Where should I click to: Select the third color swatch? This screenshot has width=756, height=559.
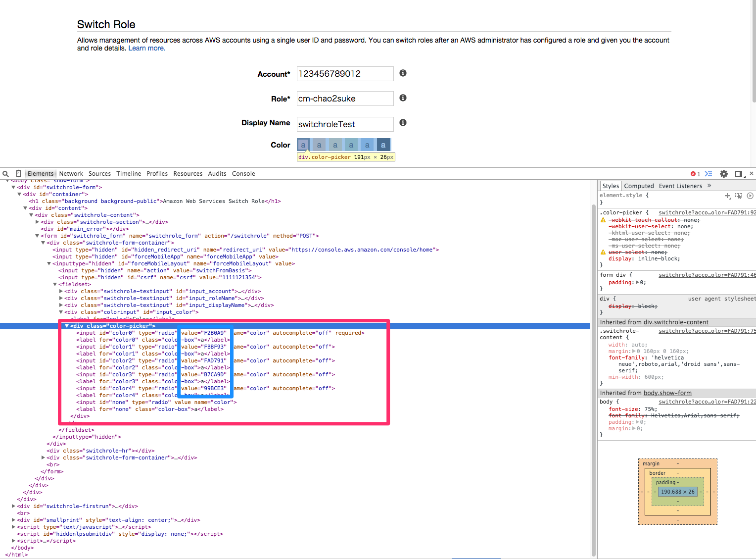point(335,145)
